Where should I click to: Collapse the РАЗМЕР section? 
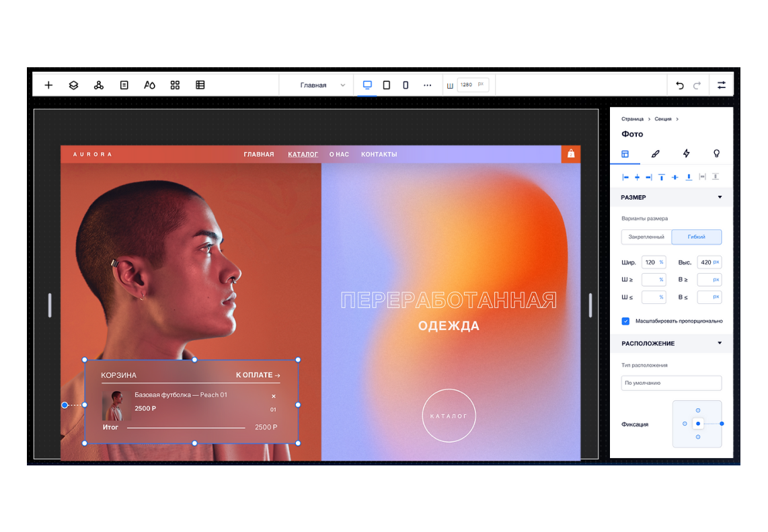720,198
